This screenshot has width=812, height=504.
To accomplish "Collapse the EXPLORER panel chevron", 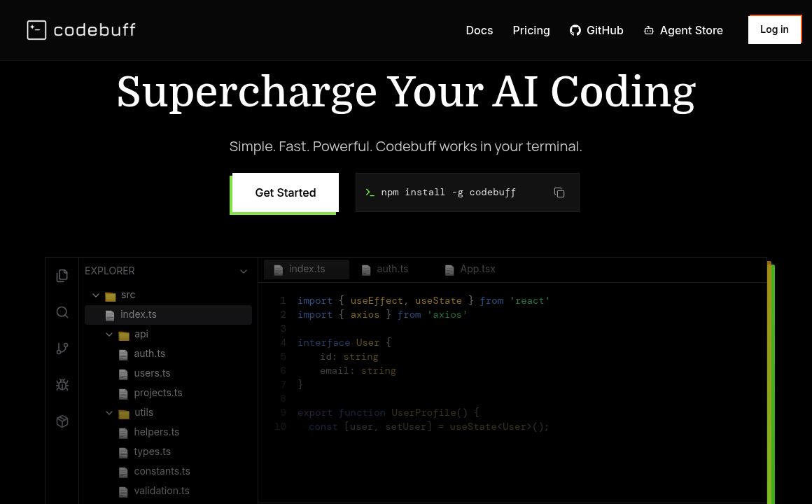I will click(244, 272).
